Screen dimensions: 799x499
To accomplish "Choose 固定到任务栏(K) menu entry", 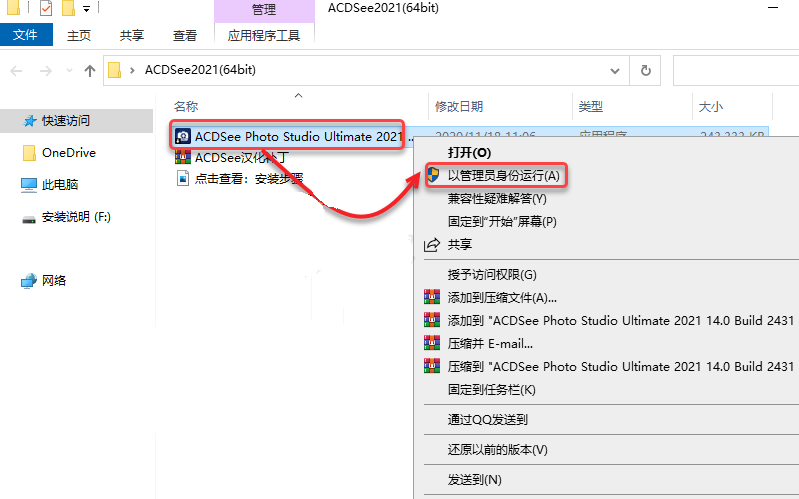I will click(x=491, y=389).
